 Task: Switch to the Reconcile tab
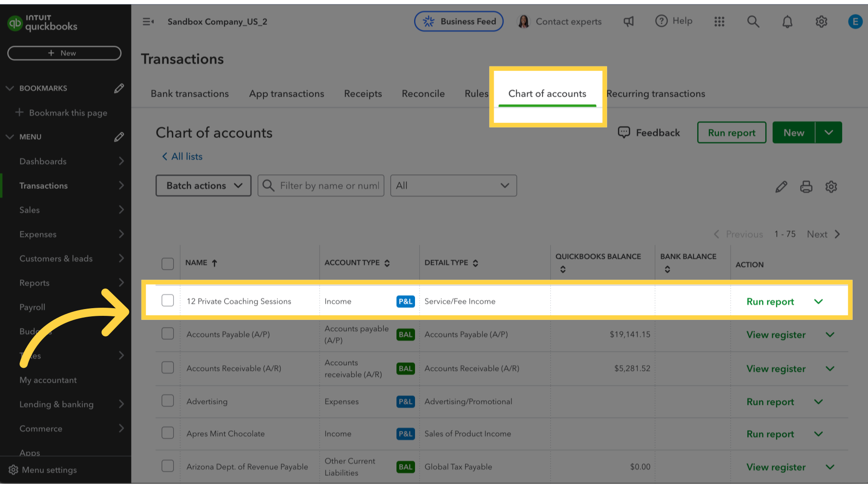click(x=423, y=94)
